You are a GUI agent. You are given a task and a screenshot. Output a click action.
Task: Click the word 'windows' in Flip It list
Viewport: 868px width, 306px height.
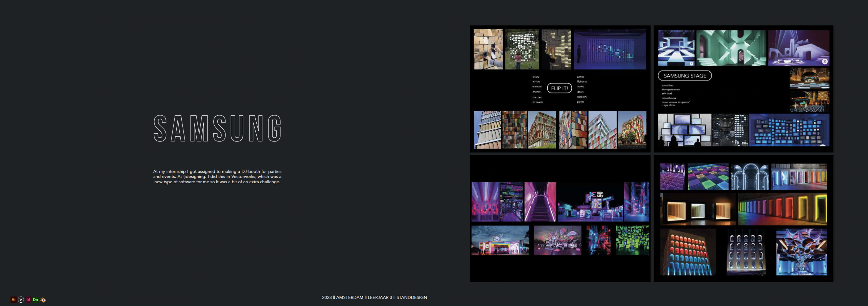point(582,97)
